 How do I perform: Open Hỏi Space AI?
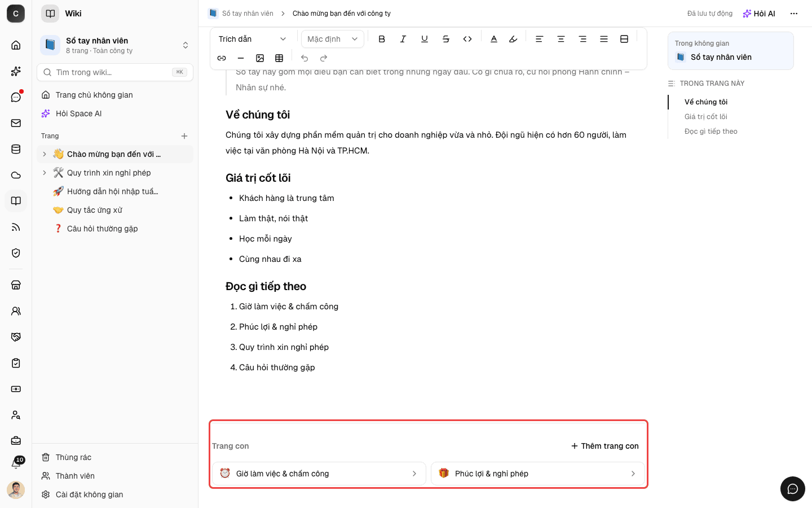pyautogui.click(x=115, y=113)
